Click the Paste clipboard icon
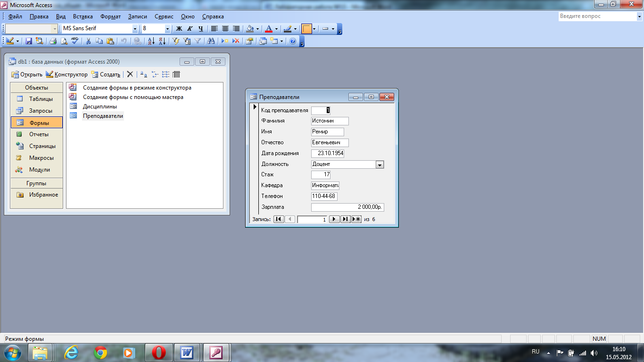 110,41
